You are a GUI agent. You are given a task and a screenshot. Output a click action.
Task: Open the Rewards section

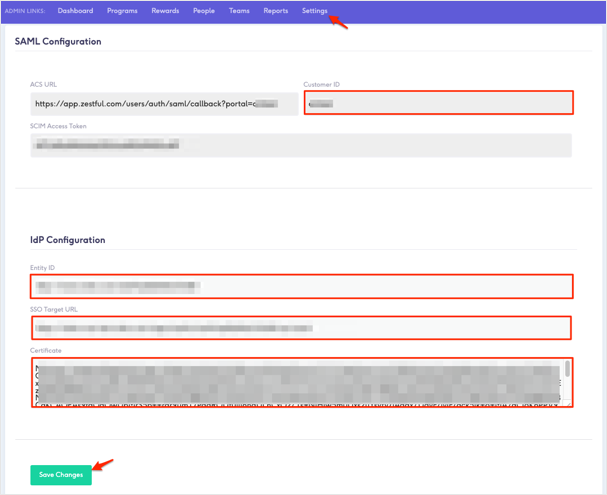pyautogui.click(x=165, y=11)
